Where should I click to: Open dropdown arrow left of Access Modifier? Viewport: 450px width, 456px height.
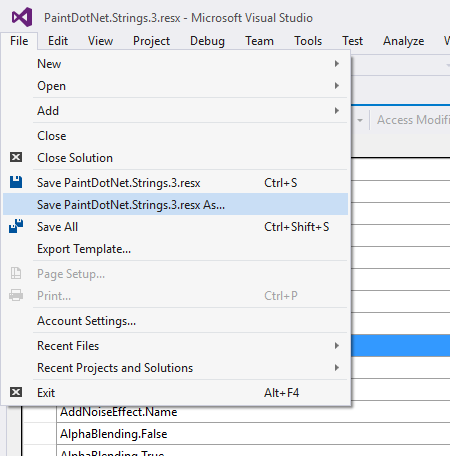point(360,120)
